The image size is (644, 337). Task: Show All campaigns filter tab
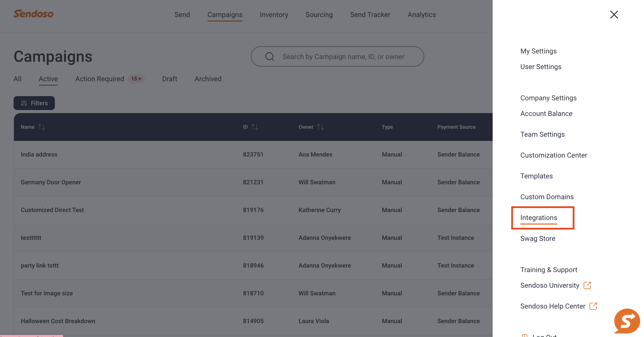pyautogui.click(x=17, y=79)
